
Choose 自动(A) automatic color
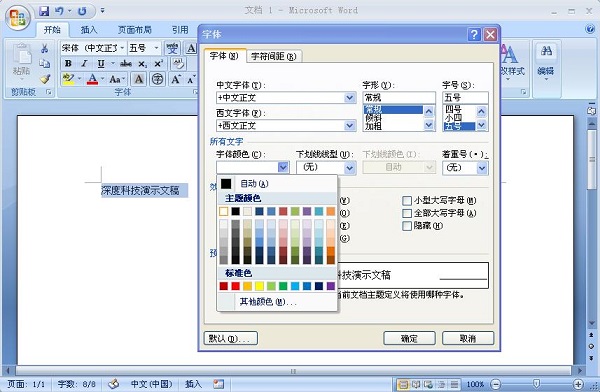point(277,184)
